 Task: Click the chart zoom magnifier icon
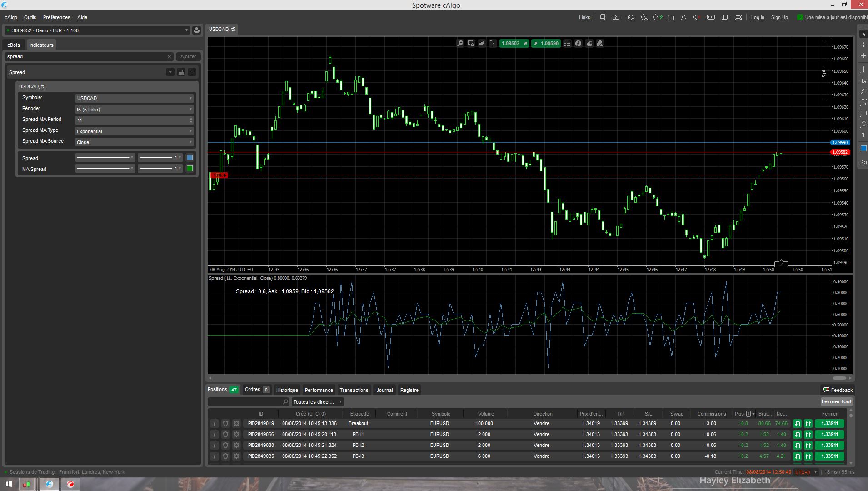[460, 44]
